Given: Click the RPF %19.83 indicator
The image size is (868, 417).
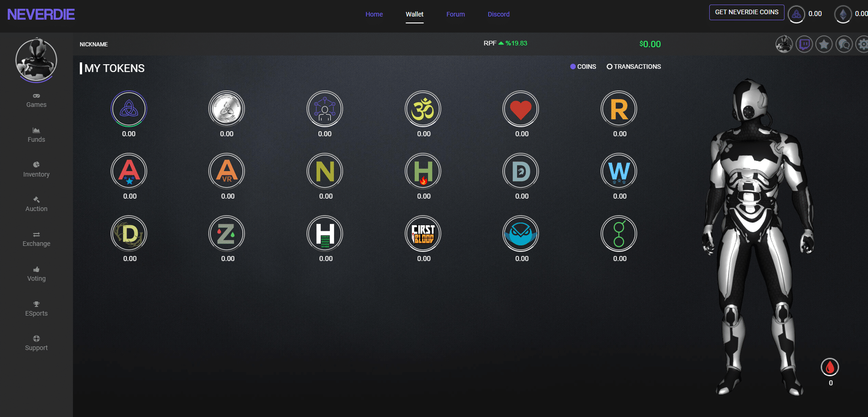Looking at the screenshot, I should 505,43.
